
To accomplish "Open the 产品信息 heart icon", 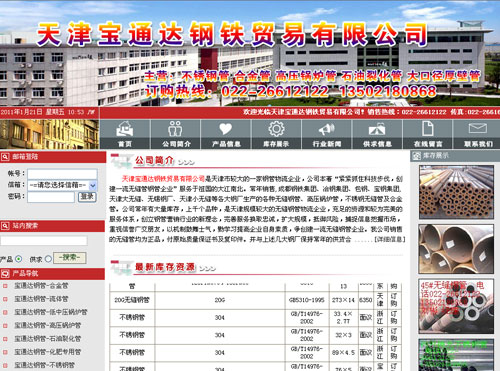I will tap(226, 129).
